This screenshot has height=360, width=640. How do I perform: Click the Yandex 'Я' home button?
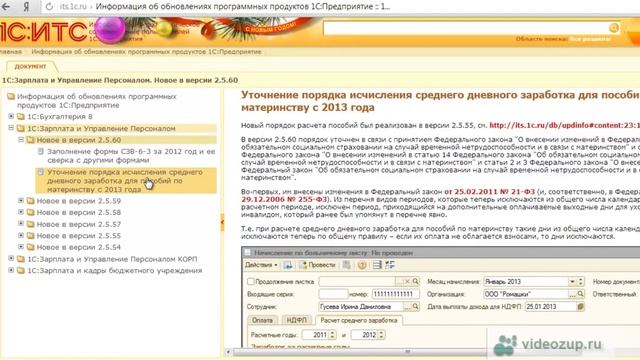[27, 7]
